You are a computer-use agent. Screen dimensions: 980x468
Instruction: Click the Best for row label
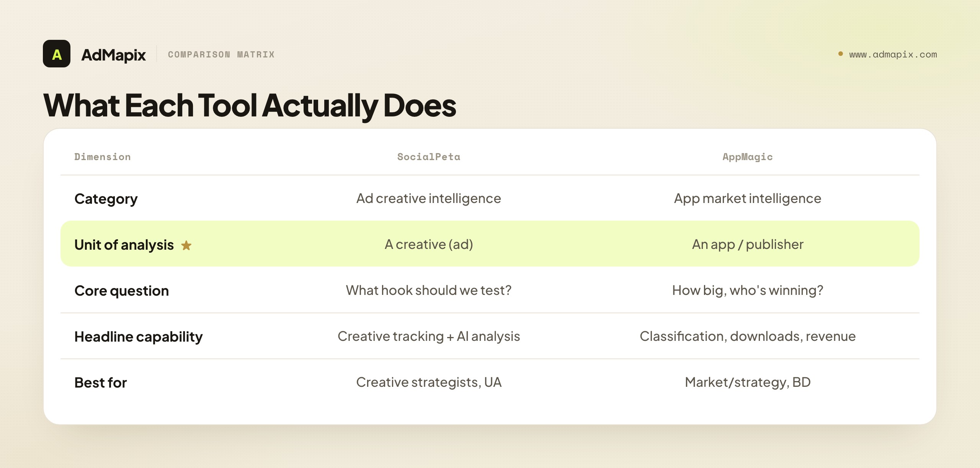click(x=101, y=383)
